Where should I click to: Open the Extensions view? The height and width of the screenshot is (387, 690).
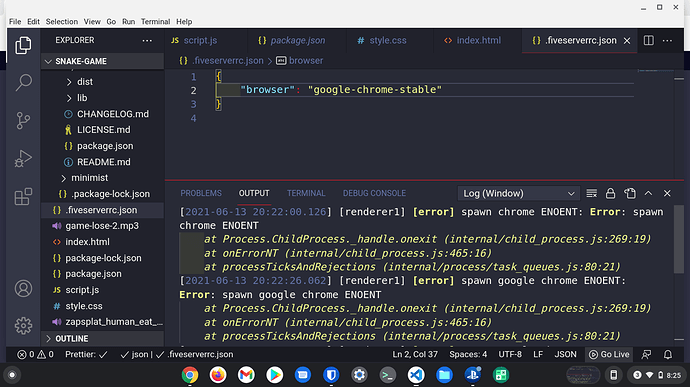click(23, 196)
